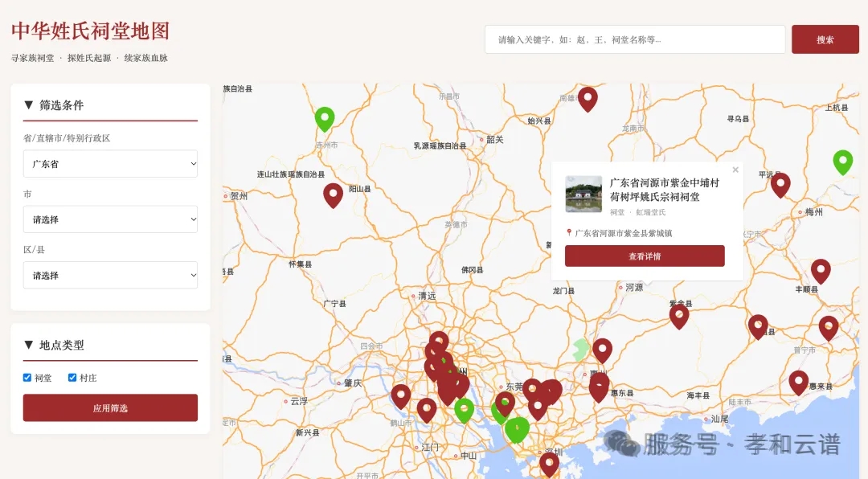Click the red marker left of 惠东县

tap(599, 387)
